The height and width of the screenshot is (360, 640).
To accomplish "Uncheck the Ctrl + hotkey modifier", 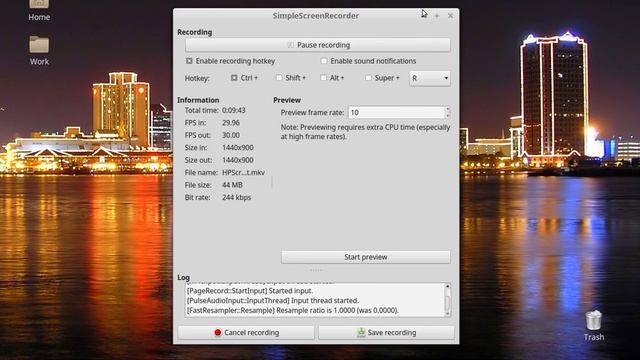I will tap(234, 78).
